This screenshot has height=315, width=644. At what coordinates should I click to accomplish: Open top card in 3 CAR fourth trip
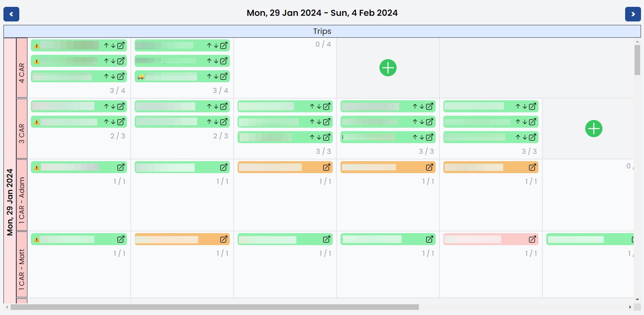pos(430,106)
